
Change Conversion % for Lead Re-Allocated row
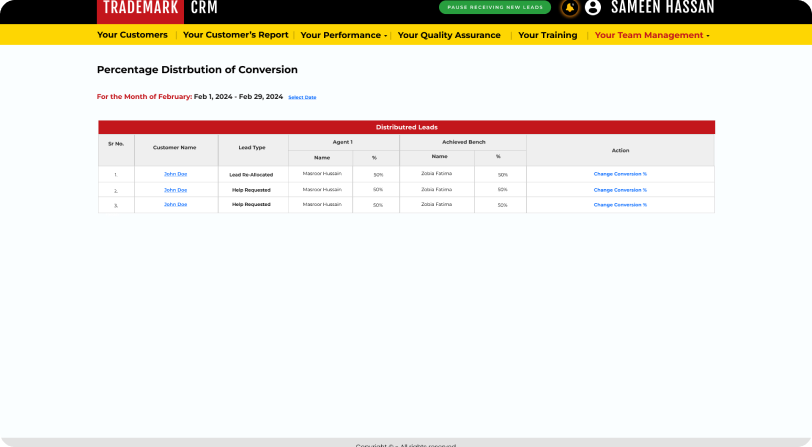(620, 174)
